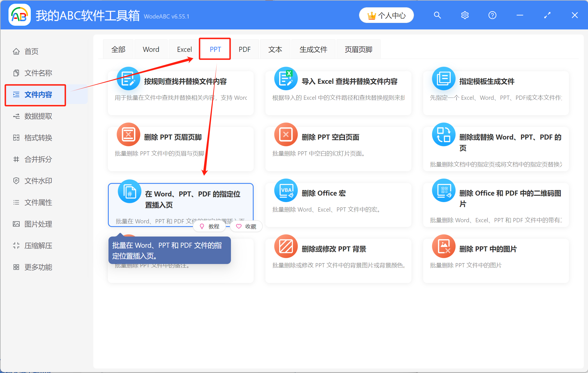Select 格式转换 in the left sidebar
This screenshot has height=373, width=588.
click(38, 138)
